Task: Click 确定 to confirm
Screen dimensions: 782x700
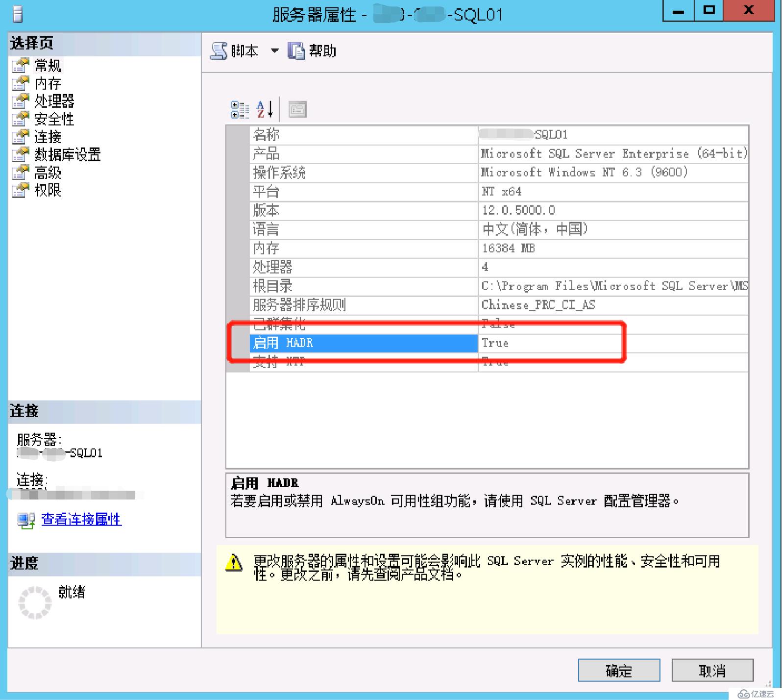Action: [x=619, y=670]
